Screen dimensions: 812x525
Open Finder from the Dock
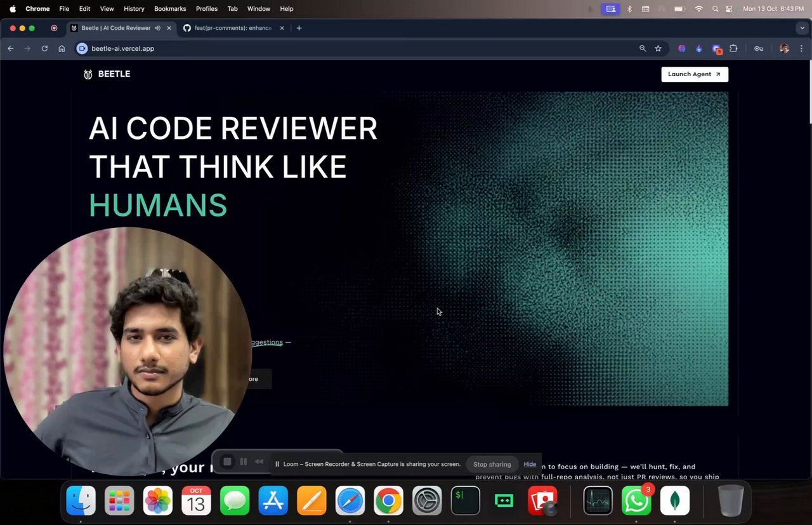(81, 501)
